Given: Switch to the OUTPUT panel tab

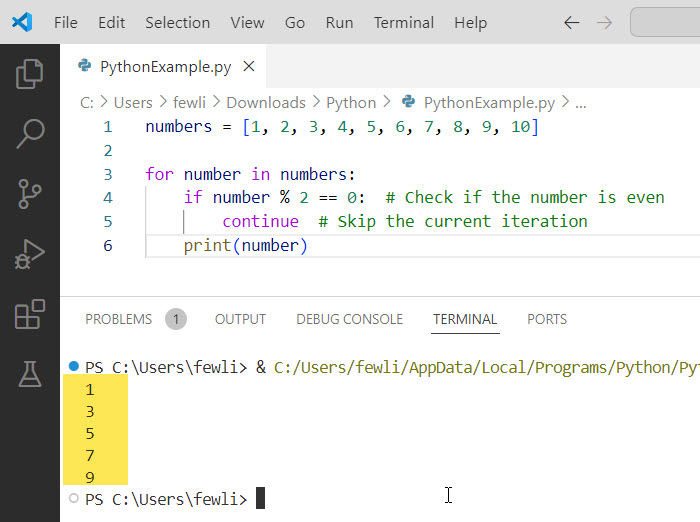Looking at the screenshot, I should tap(240, 319).
